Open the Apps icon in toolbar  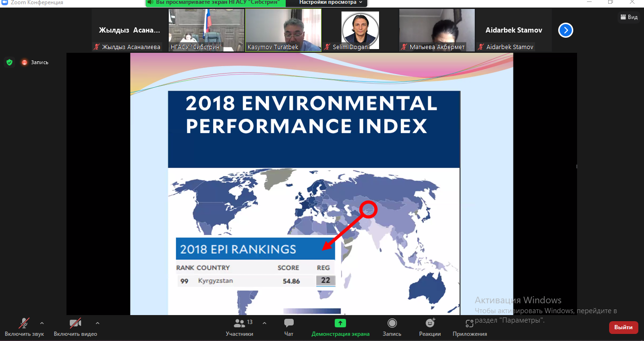pos(470,323)
